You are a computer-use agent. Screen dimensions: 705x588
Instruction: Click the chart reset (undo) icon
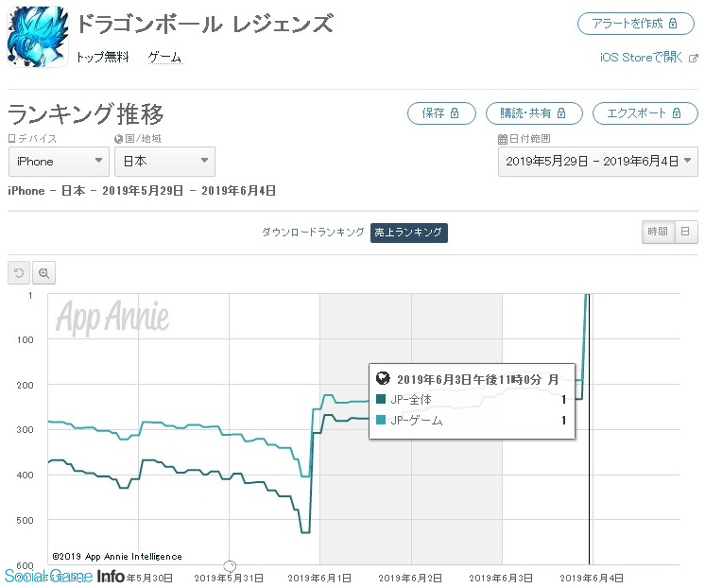(19, 273)
